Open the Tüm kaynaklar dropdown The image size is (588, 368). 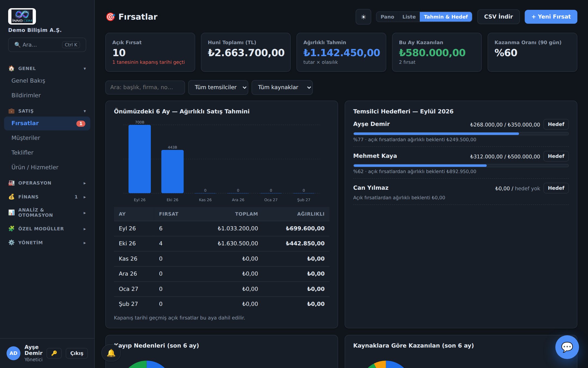(x=282, y=88)
